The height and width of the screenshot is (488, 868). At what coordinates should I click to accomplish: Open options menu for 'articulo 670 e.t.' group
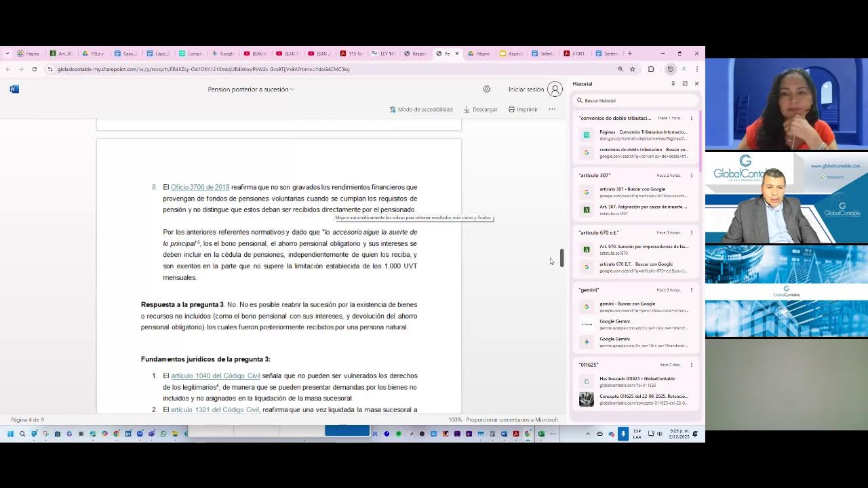(x=692, y=232)
